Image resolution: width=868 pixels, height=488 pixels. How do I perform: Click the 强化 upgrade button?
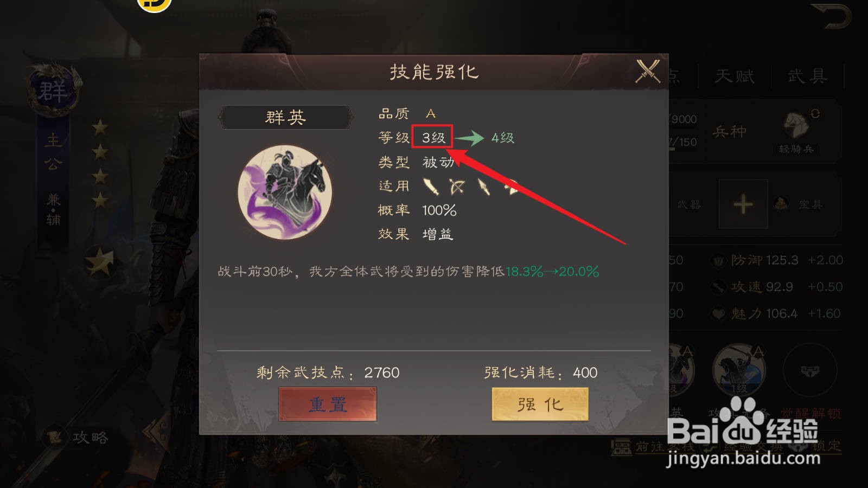[x=540, y=404]
